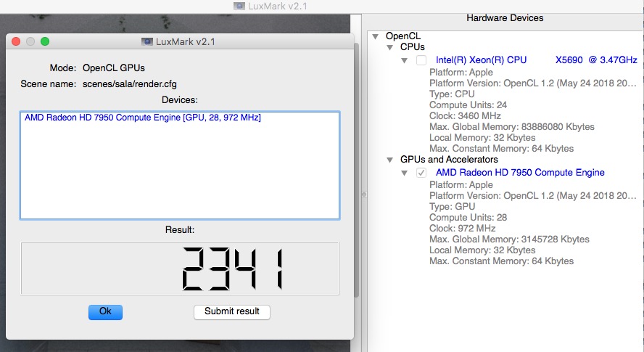Click the 'OpenCL GPUs' mode text
Screen dimensions: 644x352
pyautogui.click(x=114, y=67)
